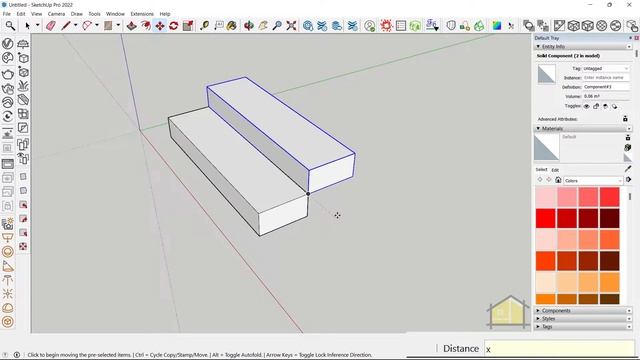Screen dimensions: 640x360
Task: Select the Zoom magnifier tool
Action: [277, 26]
